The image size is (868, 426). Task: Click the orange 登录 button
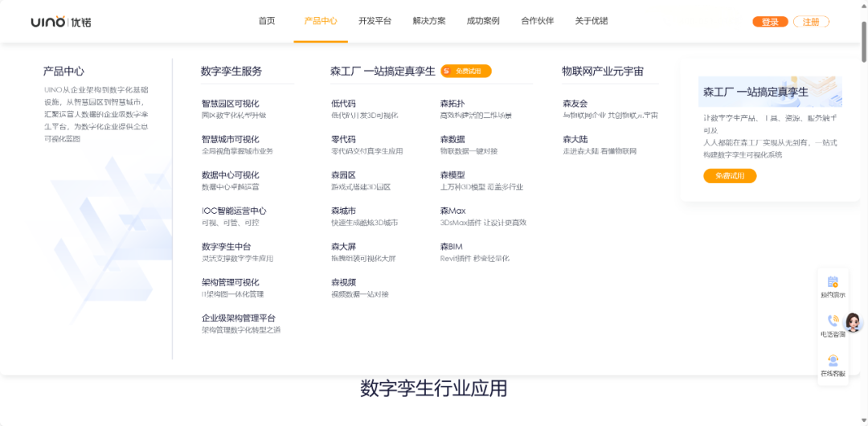770,23
